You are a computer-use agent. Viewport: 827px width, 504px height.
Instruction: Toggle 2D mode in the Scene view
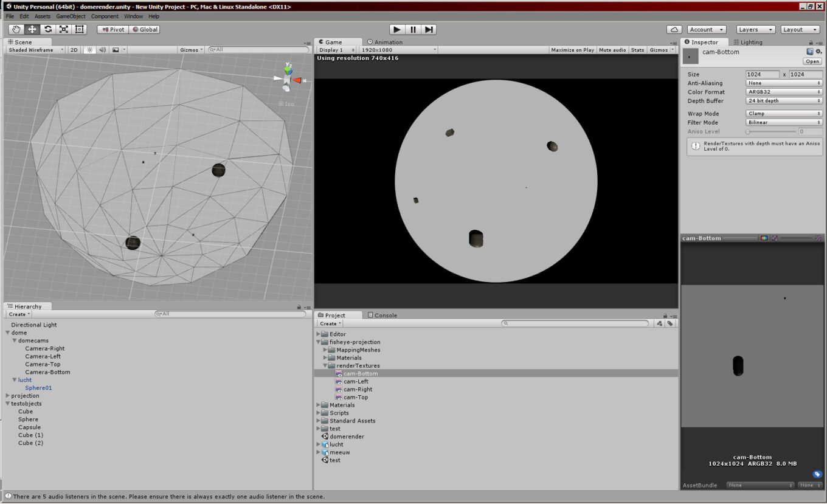(x=74, y=50)
